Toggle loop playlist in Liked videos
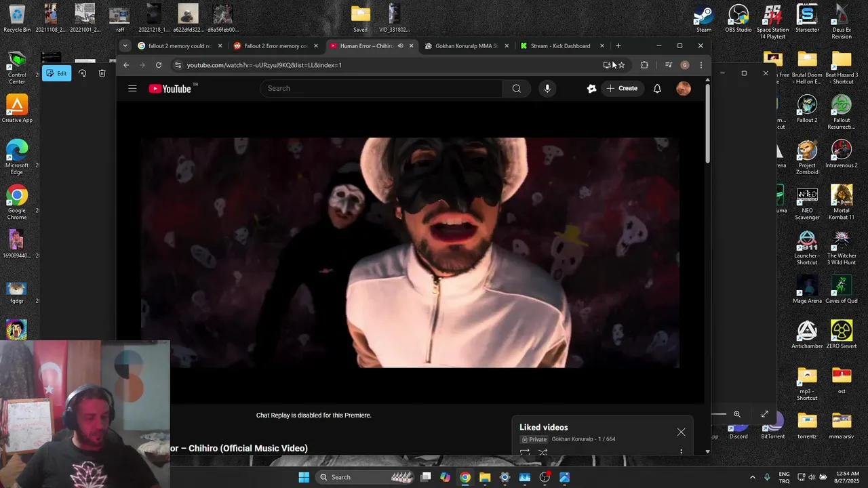868x488 pixels. tap(525, 452)
